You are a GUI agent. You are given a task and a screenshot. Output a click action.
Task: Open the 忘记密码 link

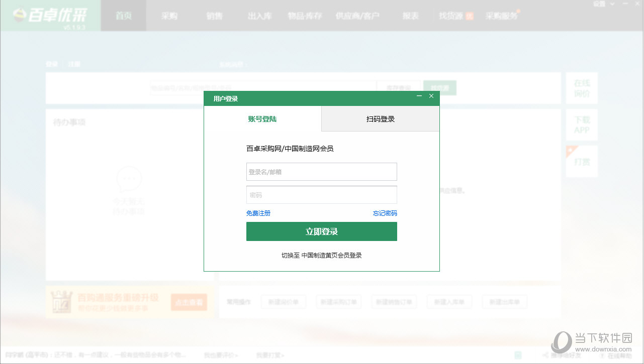[x=385, y=213]
